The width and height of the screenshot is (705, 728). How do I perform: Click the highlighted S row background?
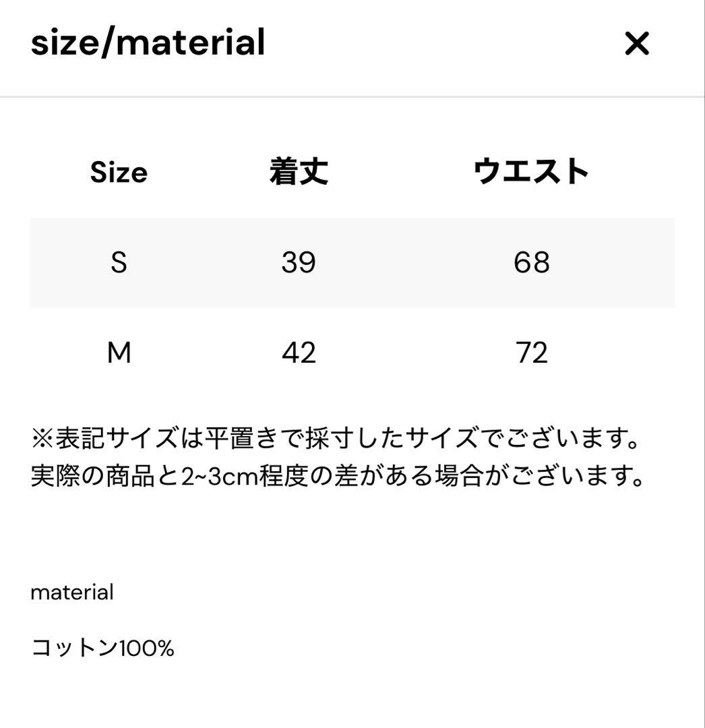coord(352,263)
